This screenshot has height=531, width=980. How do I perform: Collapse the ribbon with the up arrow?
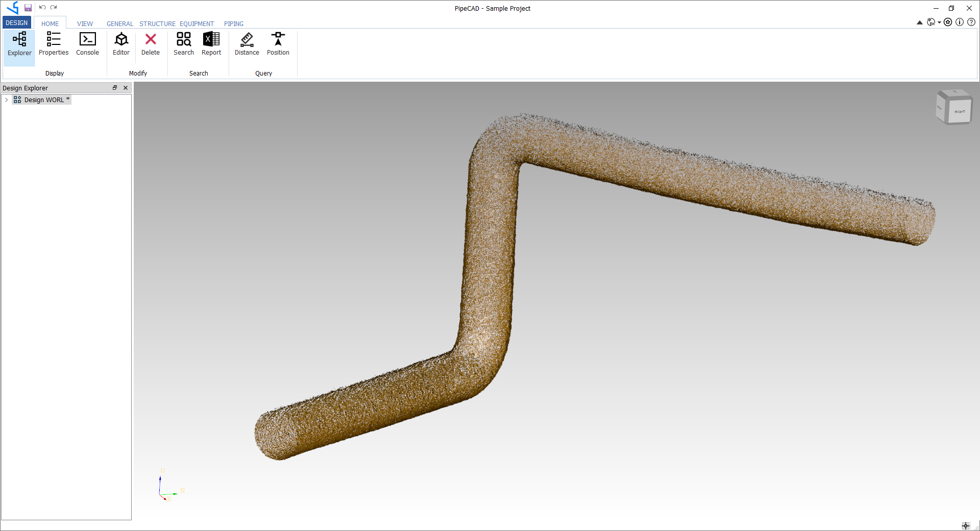click(919, 22)
